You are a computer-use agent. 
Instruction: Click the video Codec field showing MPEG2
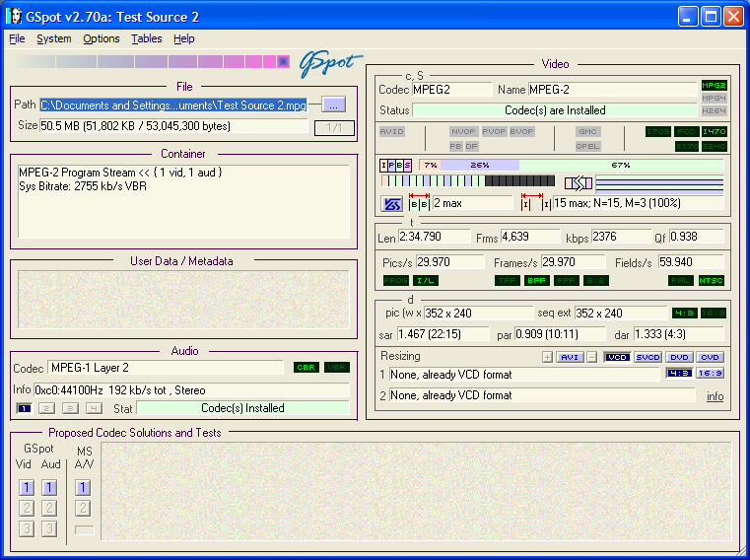[451, 90]
